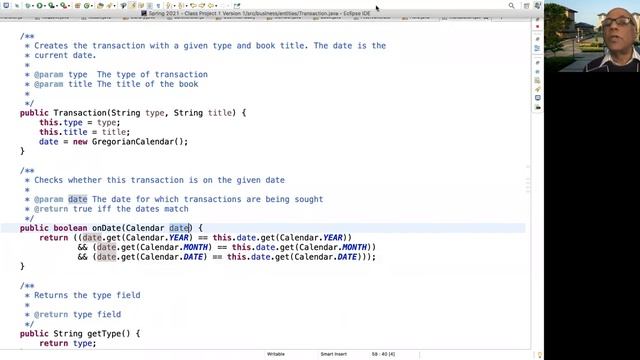This screenshot has height=360, width=640.
Task: Click the magnifier Quick Access search icon
Action: point(511,6)
